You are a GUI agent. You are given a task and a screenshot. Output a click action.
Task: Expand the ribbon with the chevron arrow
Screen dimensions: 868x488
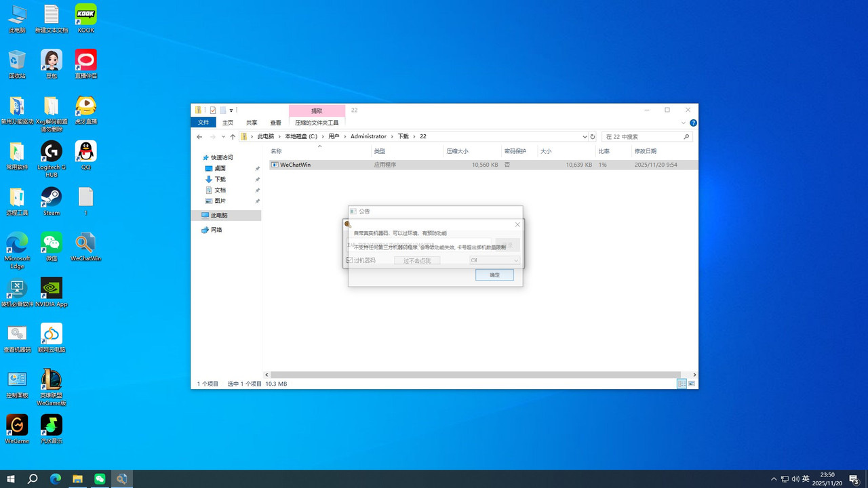683,123
